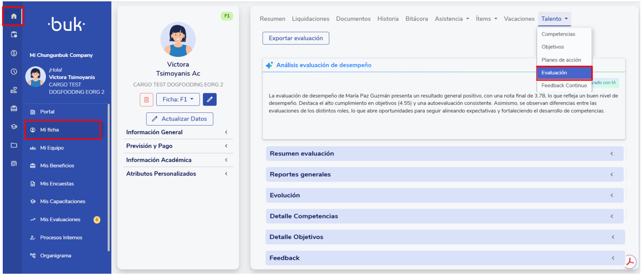The width and height of the screenshot is (644, 275).
Task: Open the Ficha: F1 dropdown
Action: [x=178, y=99]
